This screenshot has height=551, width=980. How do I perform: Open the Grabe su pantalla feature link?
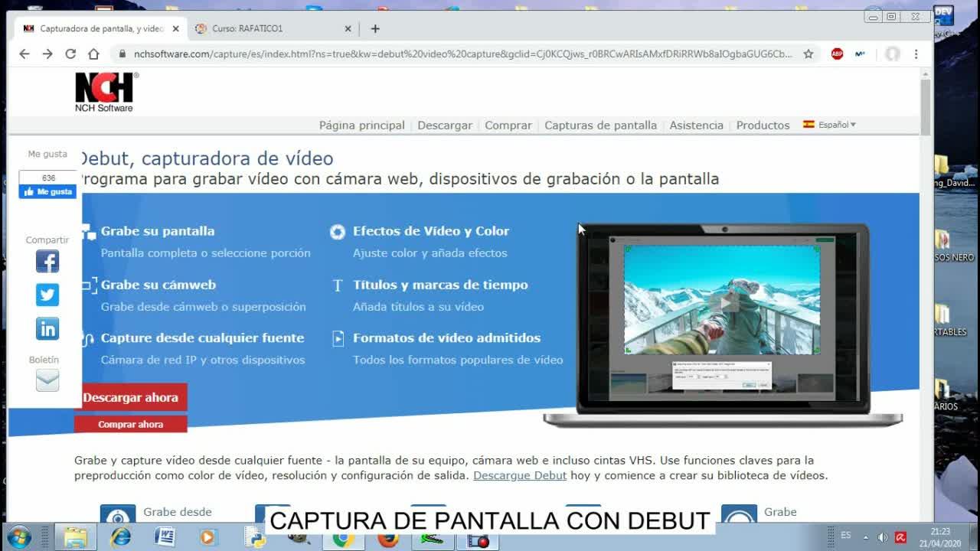[x=158, y=231]
